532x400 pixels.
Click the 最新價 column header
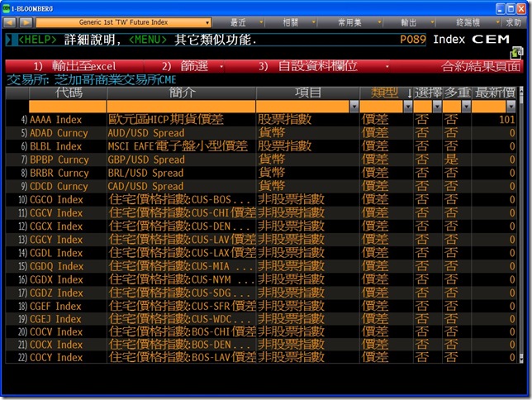(494, 93)
